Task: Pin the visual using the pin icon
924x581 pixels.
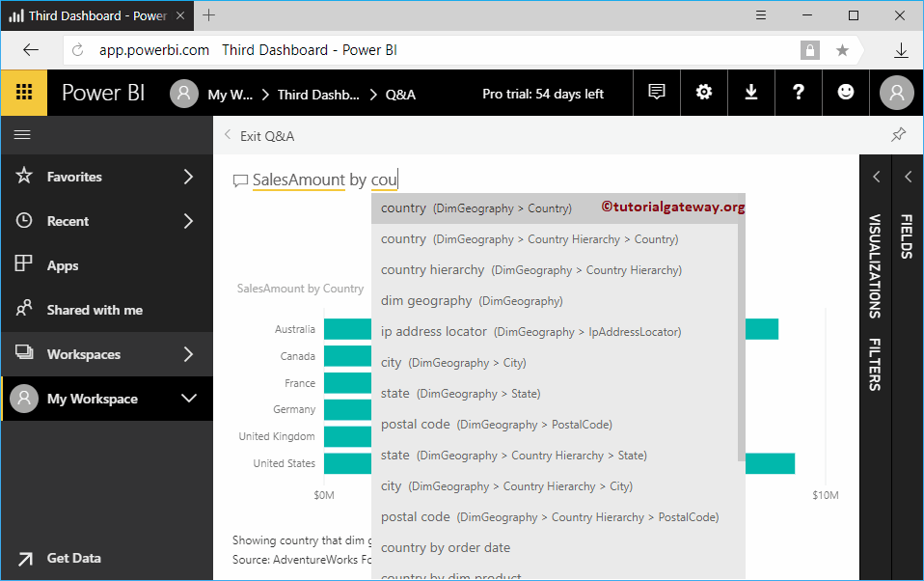Action: [x=898, y=136]
